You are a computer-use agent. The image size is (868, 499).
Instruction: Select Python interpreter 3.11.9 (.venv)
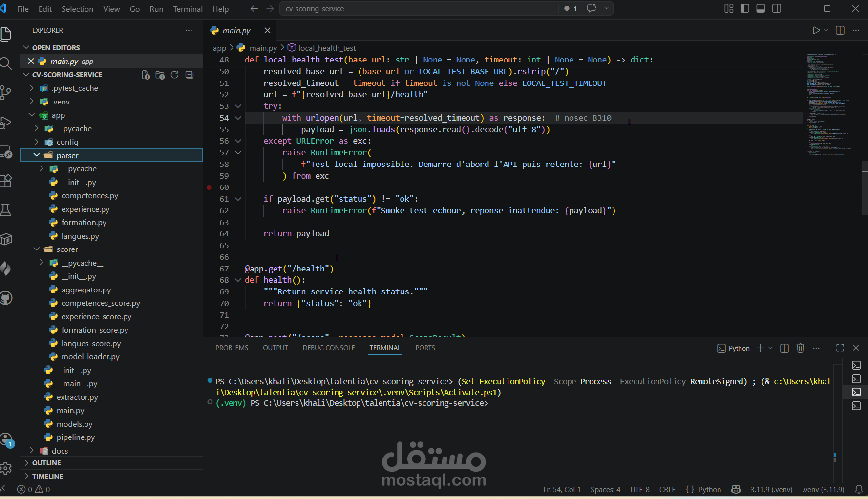tap(771, 489)
